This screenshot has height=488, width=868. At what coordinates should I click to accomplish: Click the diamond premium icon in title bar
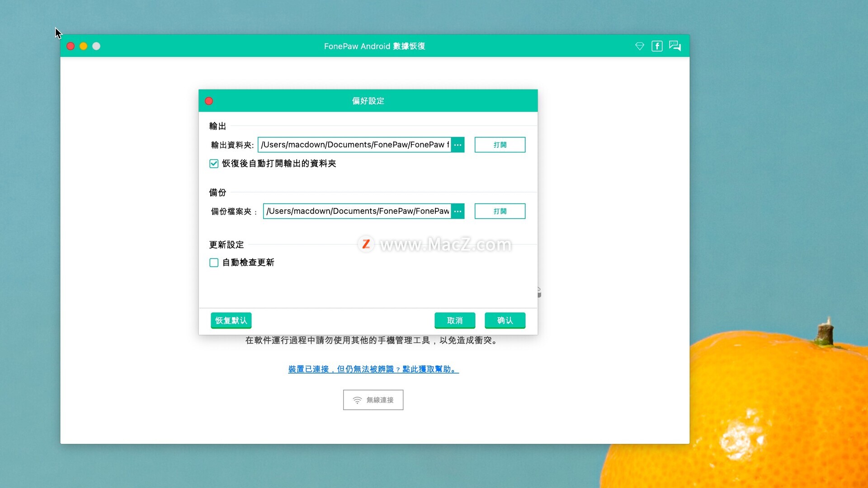639,46
